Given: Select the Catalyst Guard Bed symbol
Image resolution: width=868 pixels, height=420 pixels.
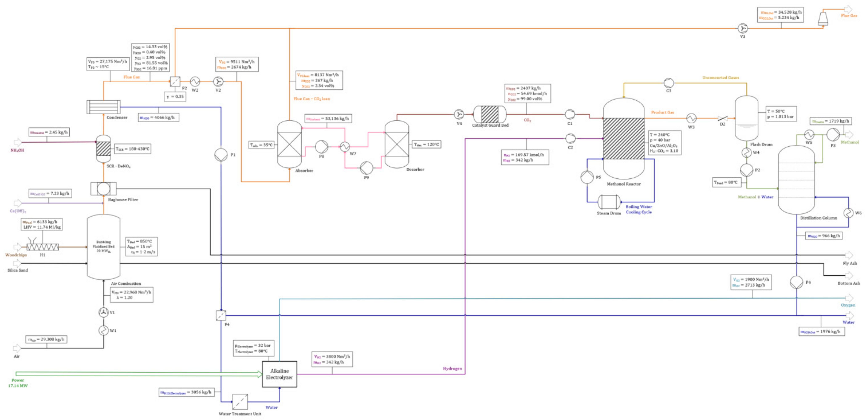Looking at the screenshot, I should point(490,114).
